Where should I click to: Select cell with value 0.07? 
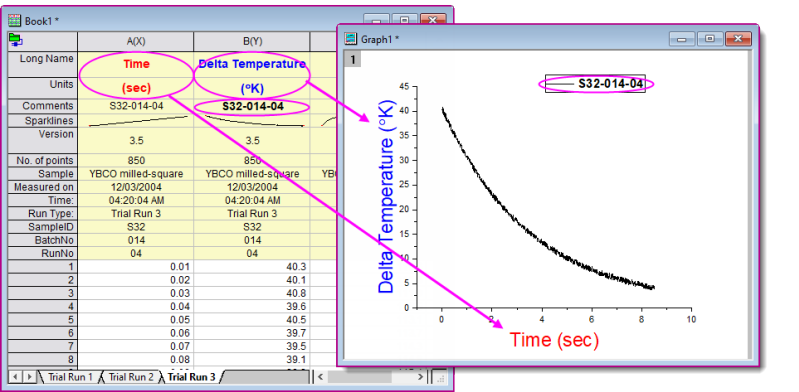coord(136,346)
